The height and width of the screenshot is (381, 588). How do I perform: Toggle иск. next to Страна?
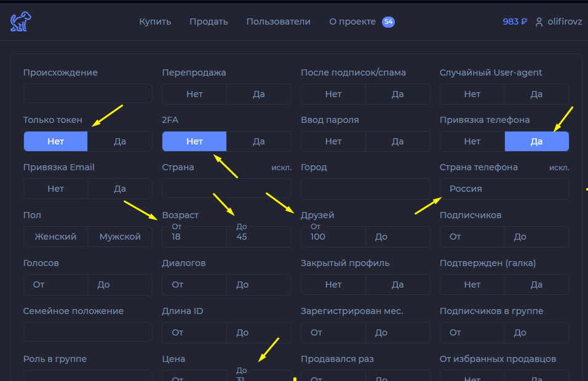tap(281, 168)
